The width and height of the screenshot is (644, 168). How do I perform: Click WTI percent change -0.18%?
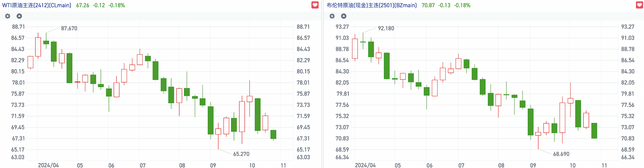click(x=116, y=5)
